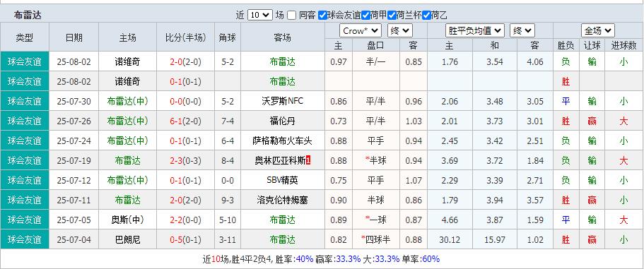The width and height of the screenshot is (644, 269).
Task: Open the 福伦丹 team link
Action: click(283, 121)
